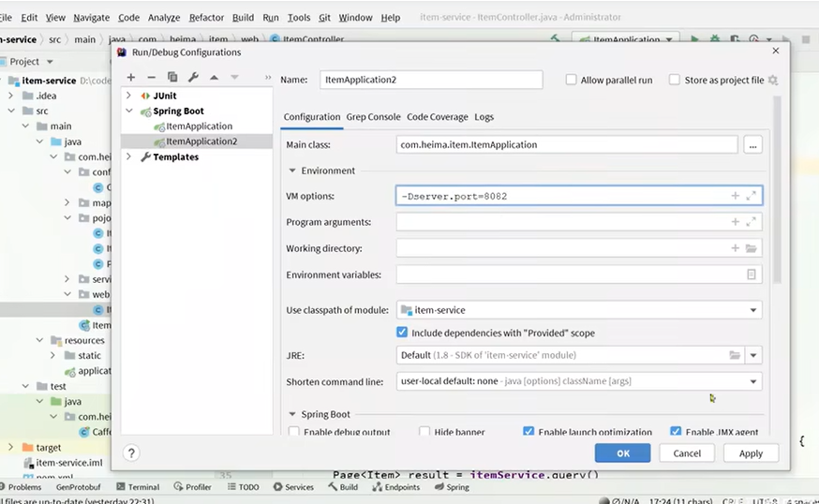The image size is (819, 504).
Task: Remove selected configuration with minus icon
Action: (x=152, y=78)
